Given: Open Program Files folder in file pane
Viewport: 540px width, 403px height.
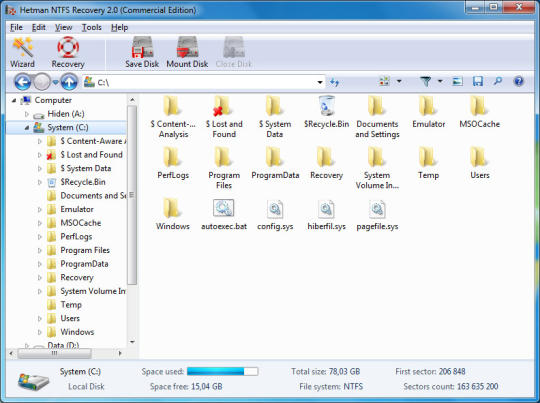Looking at the screenshot, I should coord(224,168).
